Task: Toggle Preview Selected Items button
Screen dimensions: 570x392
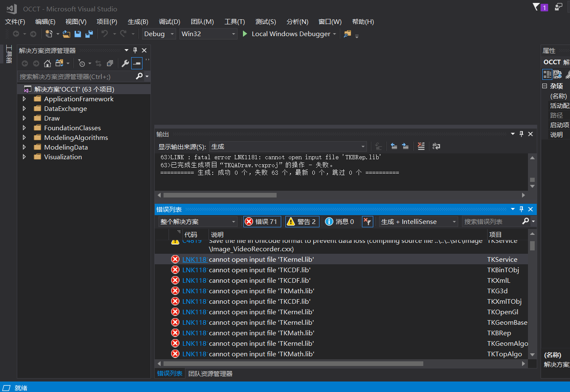Action: (x=137, y=63)
